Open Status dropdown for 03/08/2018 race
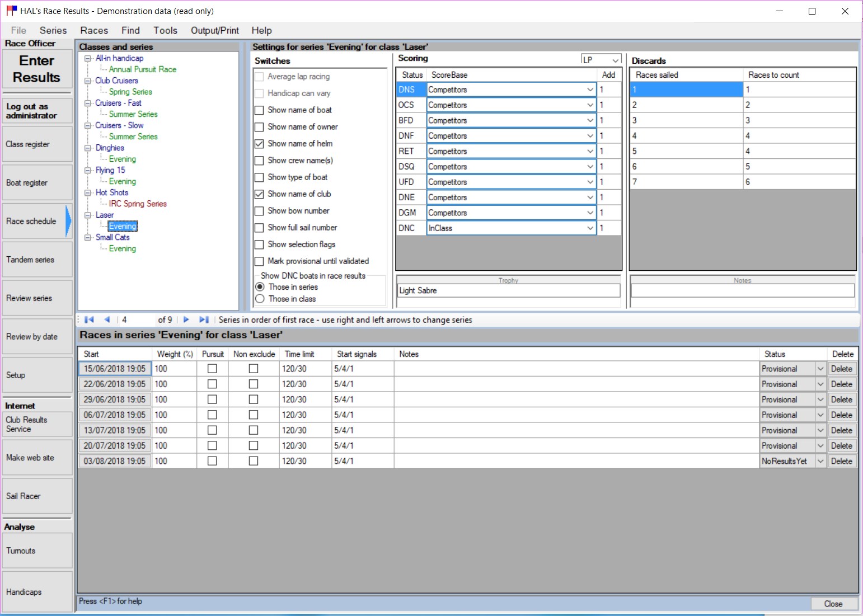The width and height of the screenshot is (863, 616). [820, 461]
